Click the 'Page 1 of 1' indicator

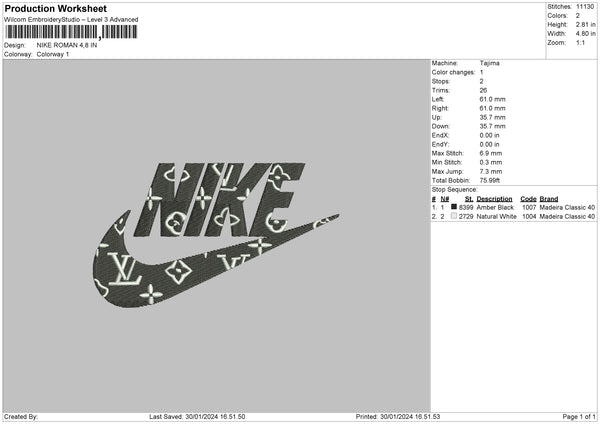point(579,417)
